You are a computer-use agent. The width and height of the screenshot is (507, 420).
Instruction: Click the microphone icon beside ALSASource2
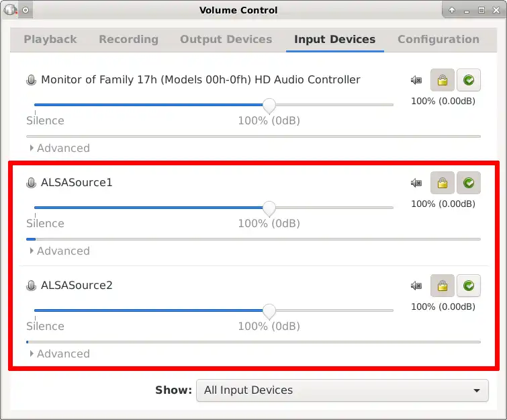pos(31,286)
